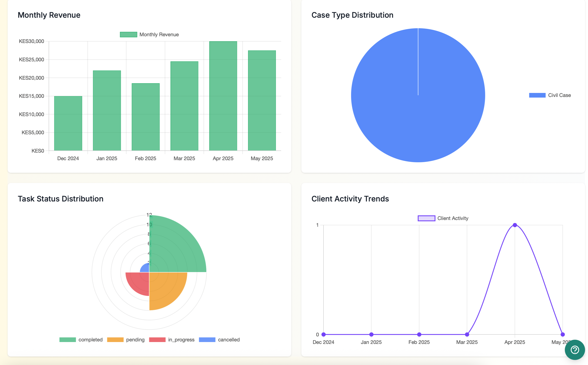Toggle the Civil Case legend entry

click(550, 95)
